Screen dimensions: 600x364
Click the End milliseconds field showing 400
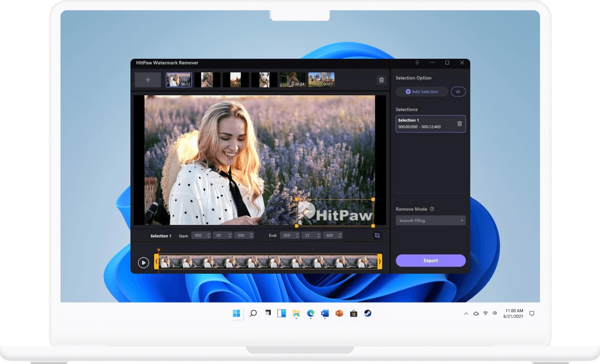click(330, 235)
